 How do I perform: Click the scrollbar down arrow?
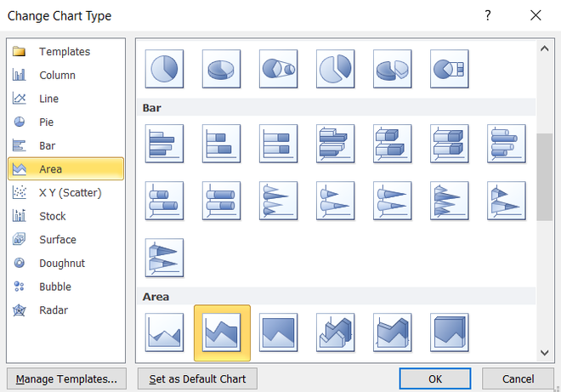(x=545, y=353)
